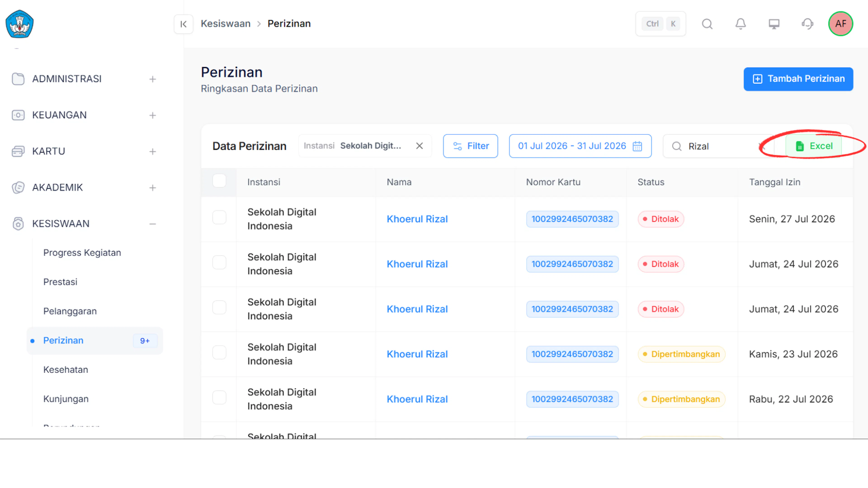Click card number 1002992465070382 in 23 Jul row
Screen dimensions: 868x488
pos(572,354)
